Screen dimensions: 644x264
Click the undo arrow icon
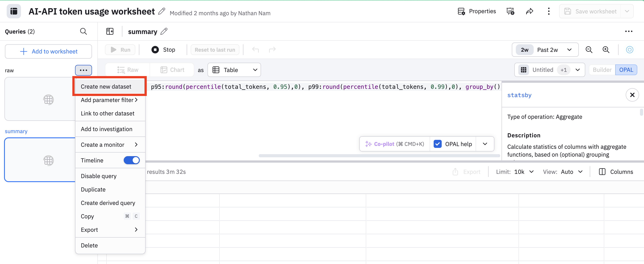click(x=255, y=49)
